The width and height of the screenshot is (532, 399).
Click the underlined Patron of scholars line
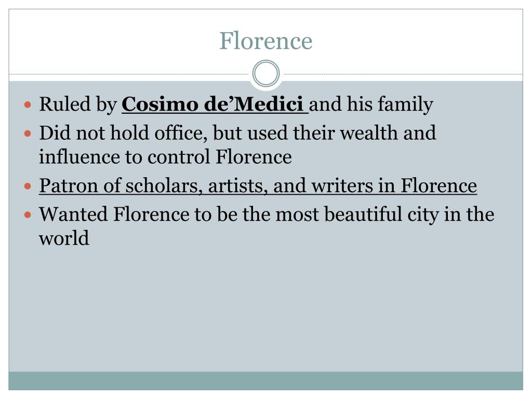pyautogui.click(x=258, y=185)
